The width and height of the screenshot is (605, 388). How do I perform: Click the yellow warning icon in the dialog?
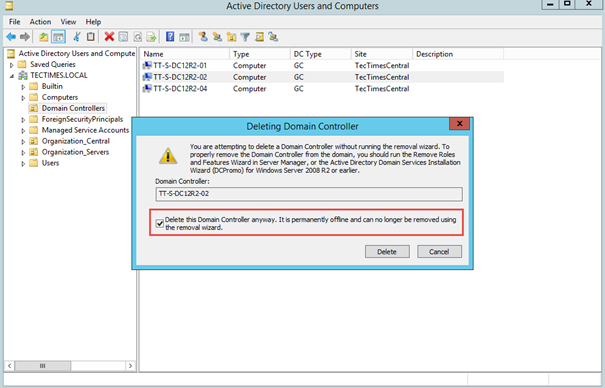[x=168, y=156]
